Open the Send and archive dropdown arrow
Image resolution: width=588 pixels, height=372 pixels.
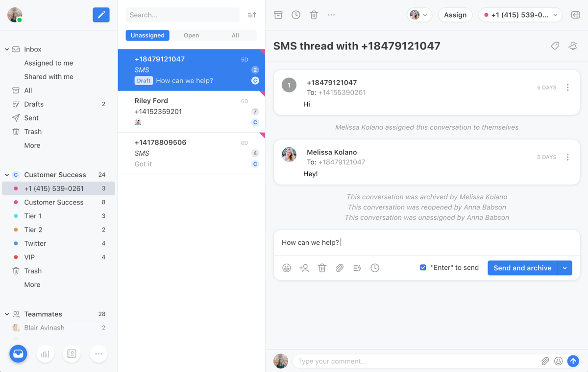[x=564, y=268]
